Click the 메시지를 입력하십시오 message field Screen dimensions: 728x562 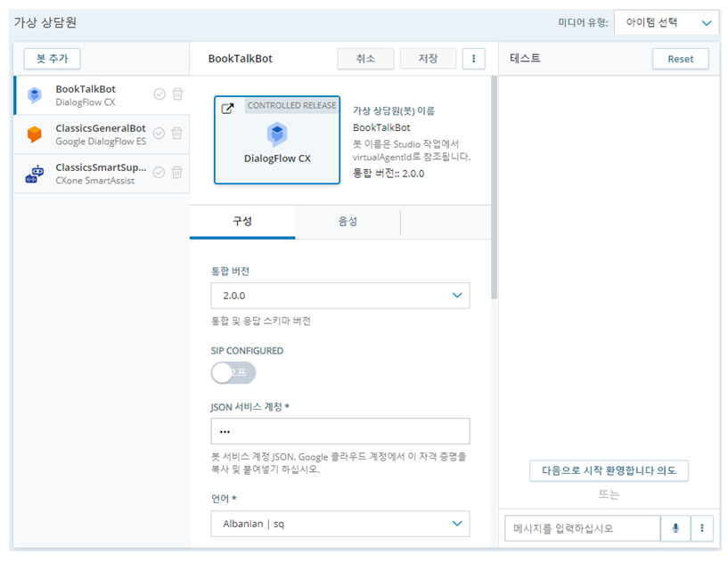point(582,528)
